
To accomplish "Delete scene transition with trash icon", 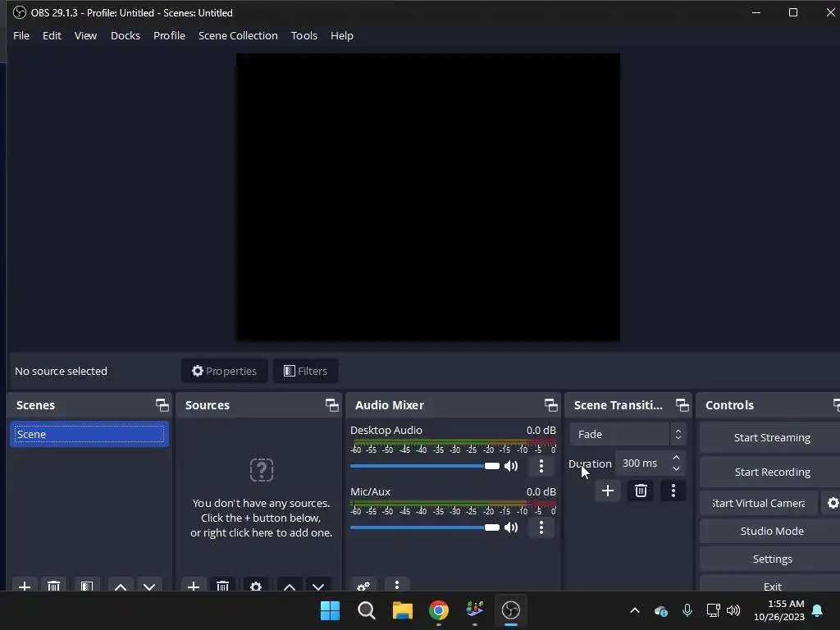I will [x=641, y=491].
